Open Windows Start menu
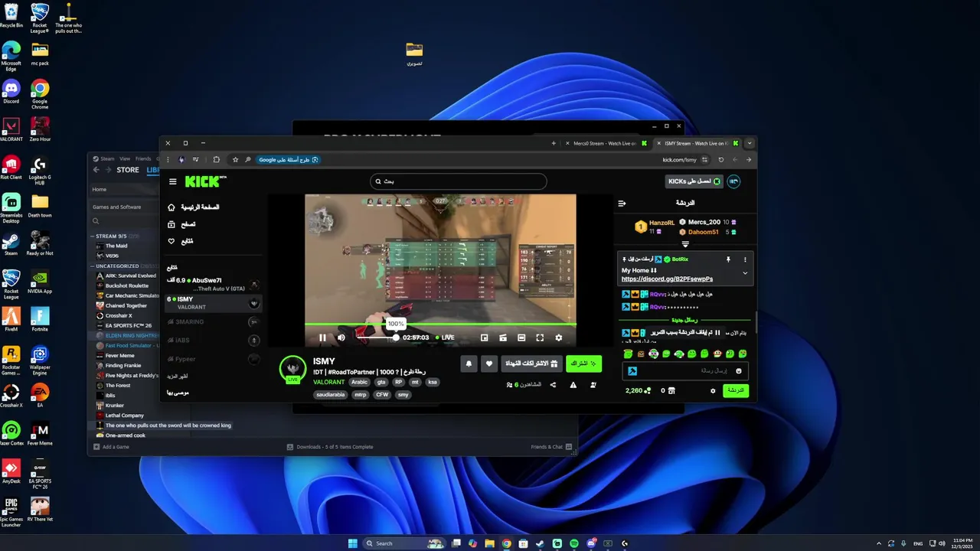The width and height of the screenshot is (980, 551). tap(352, 543)
